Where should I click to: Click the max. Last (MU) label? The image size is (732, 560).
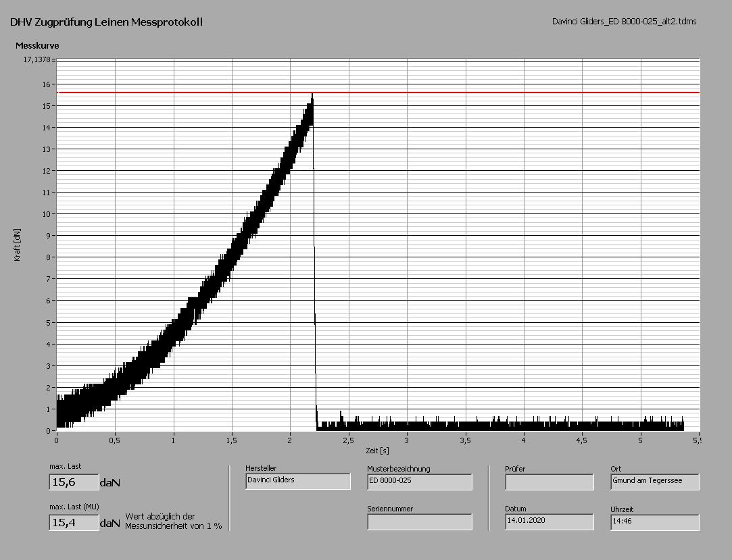(x=74, y=507)
